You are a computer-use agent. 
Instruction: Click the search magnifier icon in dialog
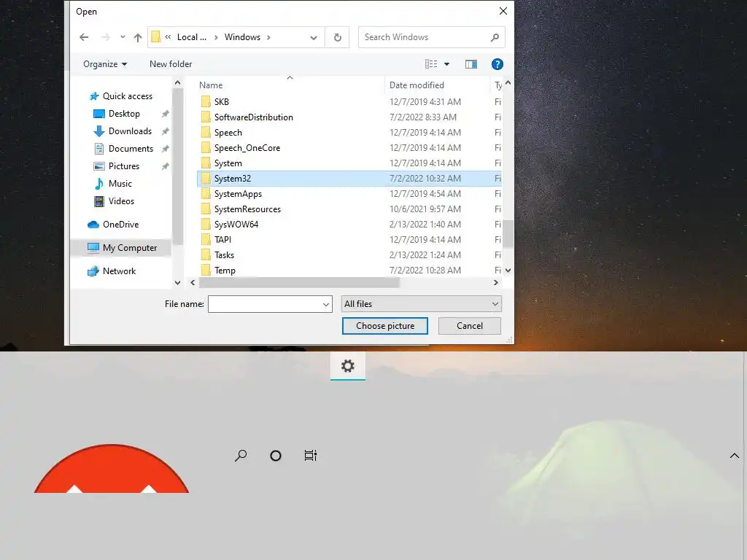[495, 37]
